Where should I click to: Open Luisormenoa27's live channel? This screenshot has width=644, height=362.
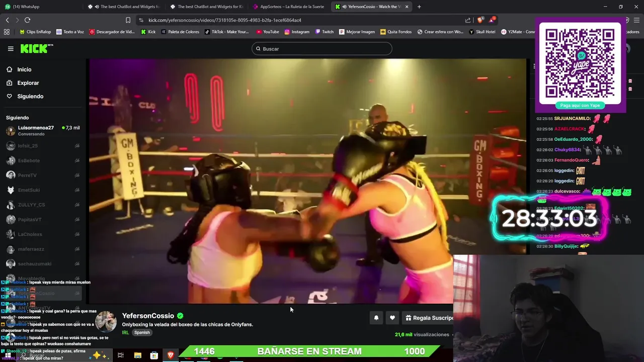[43, 131]
